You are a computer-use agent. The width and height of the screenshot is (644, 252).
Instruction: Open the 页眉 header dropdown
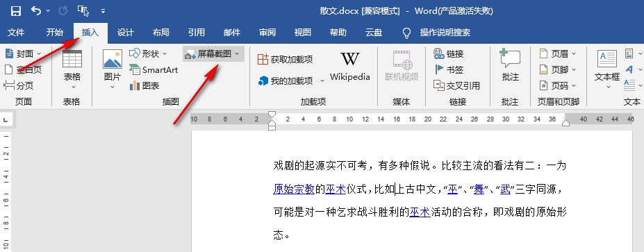point(558,53)
